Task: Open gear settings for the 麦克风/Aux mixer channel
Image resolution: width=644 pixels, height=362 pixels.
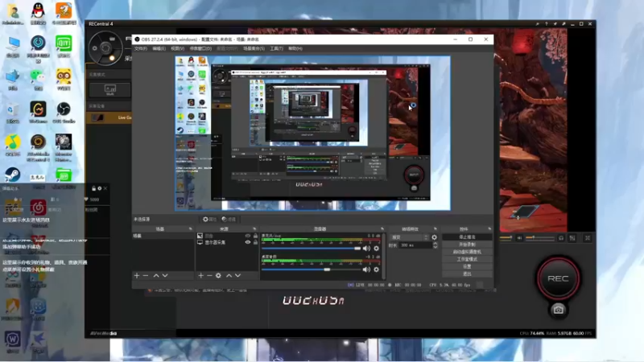Action: pyautogui.click(x=376, y=249)
